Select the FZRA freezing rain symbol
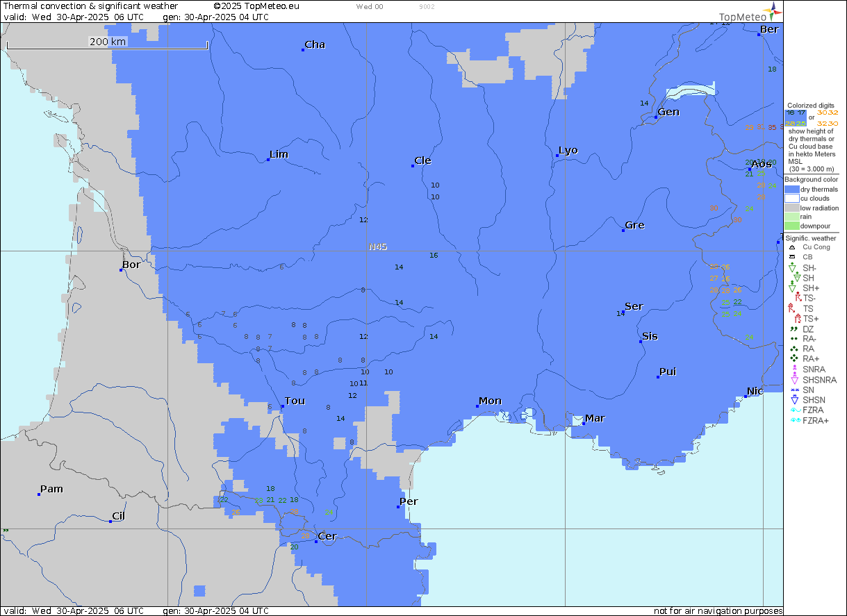 [x=796, y=410]
